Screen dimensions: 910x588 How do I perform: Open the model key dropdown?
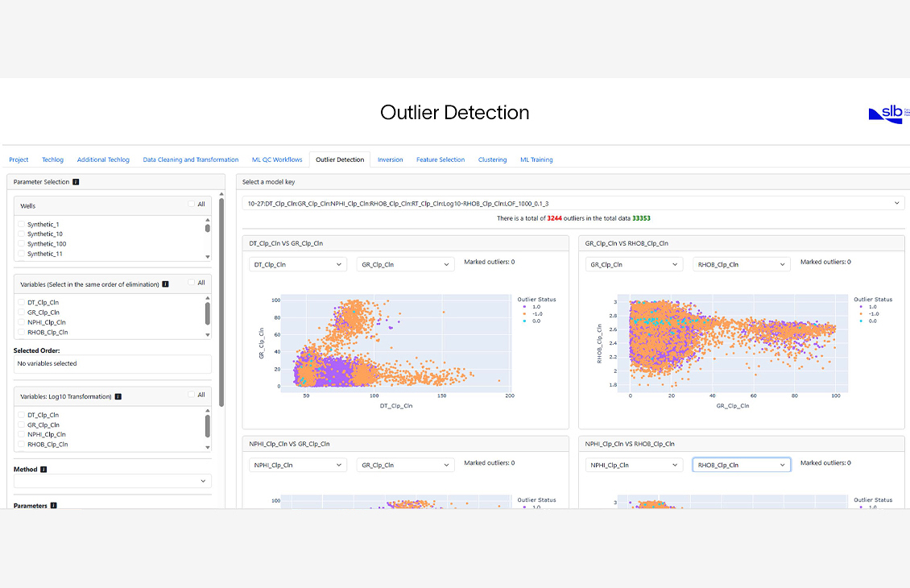[x=573, y=203]
